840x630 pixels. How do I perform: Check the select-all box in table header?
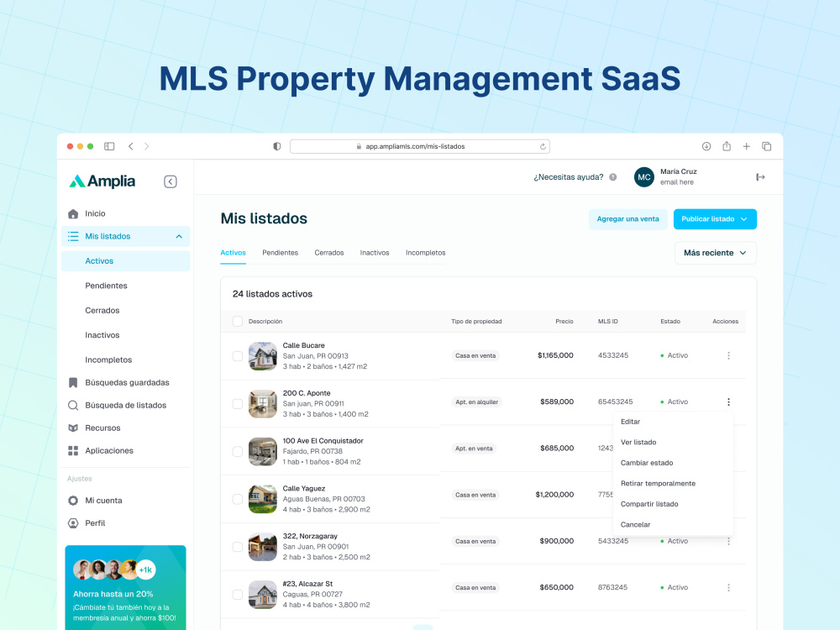(x=238, y=322)
